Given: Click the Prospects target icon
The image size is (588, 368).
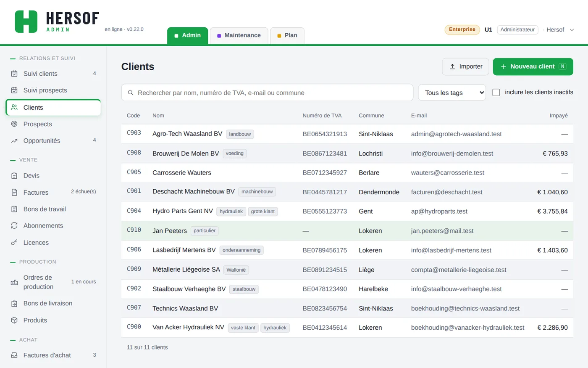Looking at the screenshot, I should [x=14, y=124].
